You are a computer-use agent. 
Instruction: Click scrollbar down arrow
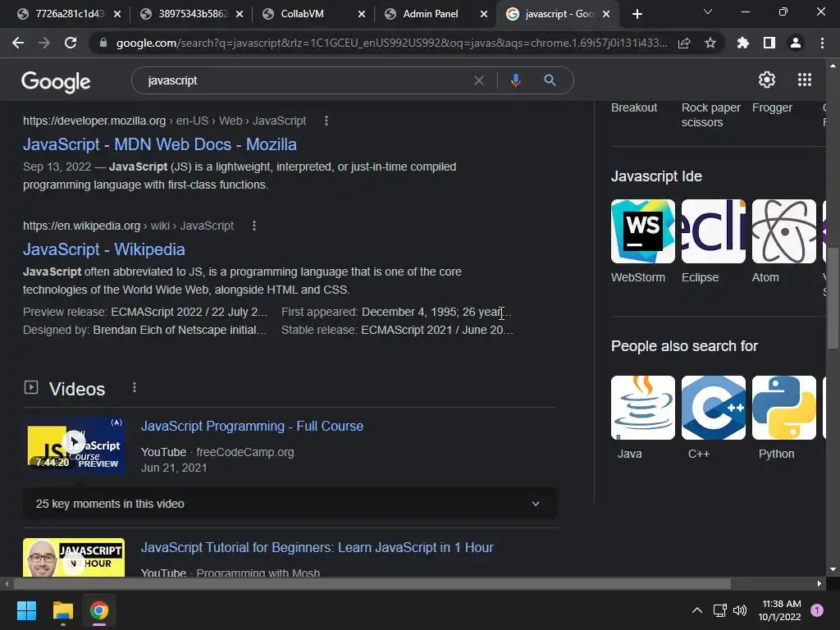pos(833,569)
